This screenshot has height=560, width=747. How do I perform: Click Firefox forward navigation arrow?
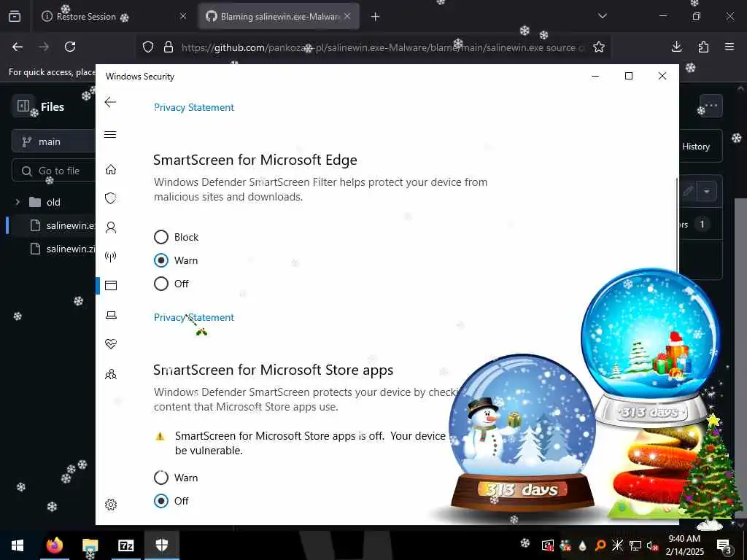point(44,47)
